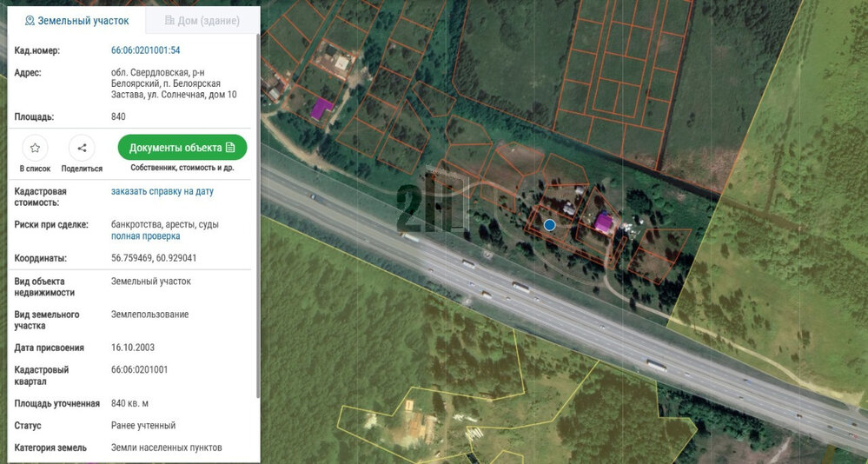
Task: Click the share icon above Поделиться
Action: 82,148
